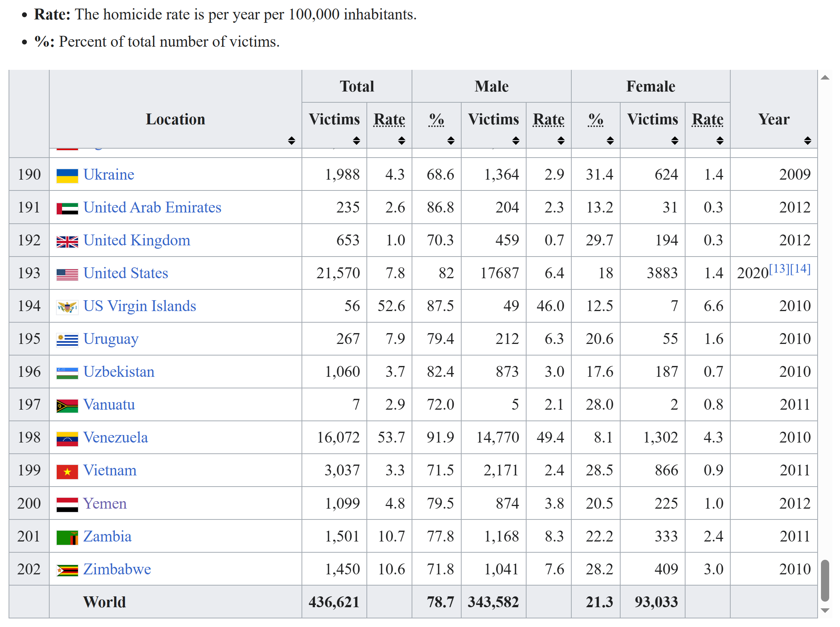Open citation [14] for United States year
The image size is (840, 627).
[800, 269]
